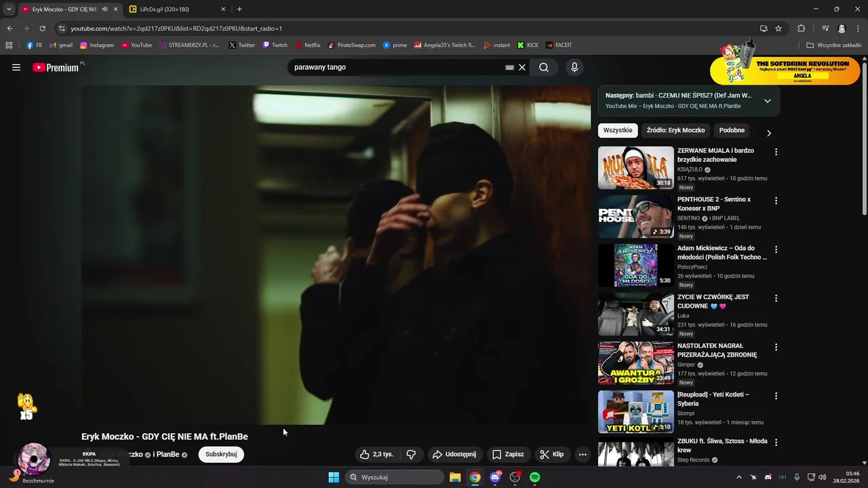Open 'Oda do młodości' video thumbnail
The width and height of the screenshot is (868, 488).
pyautogui.click(x=636, y=265)
